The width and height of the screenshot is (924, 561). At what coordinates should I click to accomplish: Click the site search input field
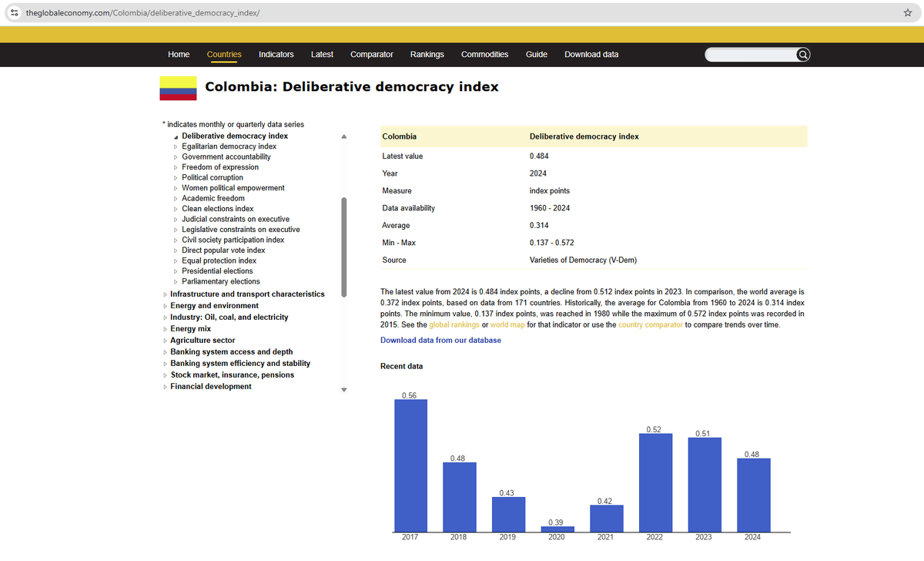(751, 55)
